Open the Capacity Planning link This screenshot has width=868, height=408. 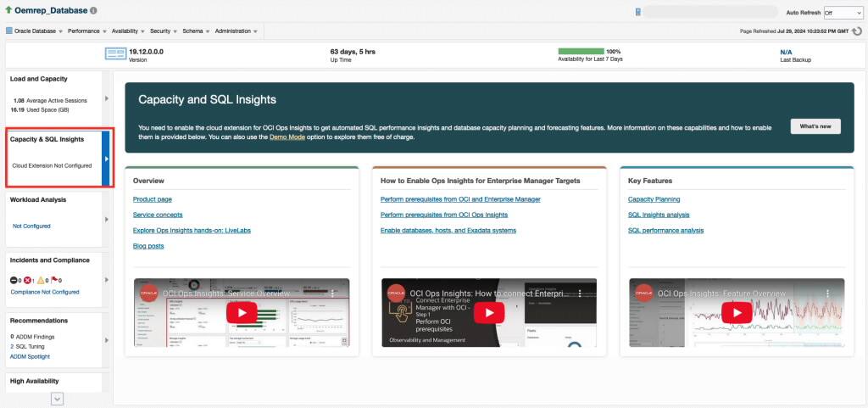tap(654, 199)
